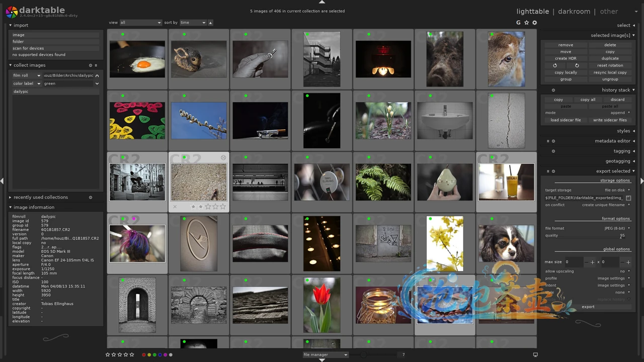The height and width of the screenshot is (362, 644).
Task: Hide the top panel with the arrow
Action: (x=322, y=2)
